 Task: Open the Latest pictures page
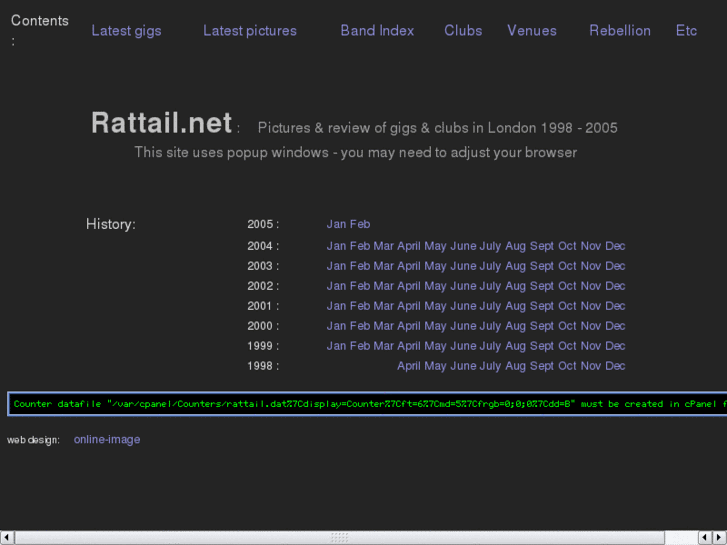click(250, 31)
